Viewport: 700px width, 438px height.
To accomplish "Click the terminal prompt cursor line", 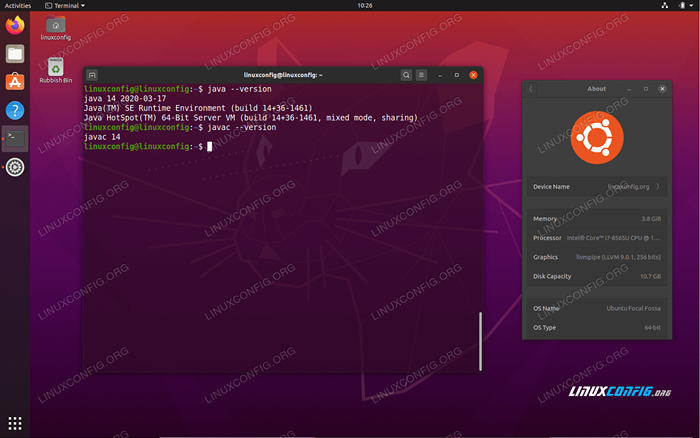I will tap(148, 146).
